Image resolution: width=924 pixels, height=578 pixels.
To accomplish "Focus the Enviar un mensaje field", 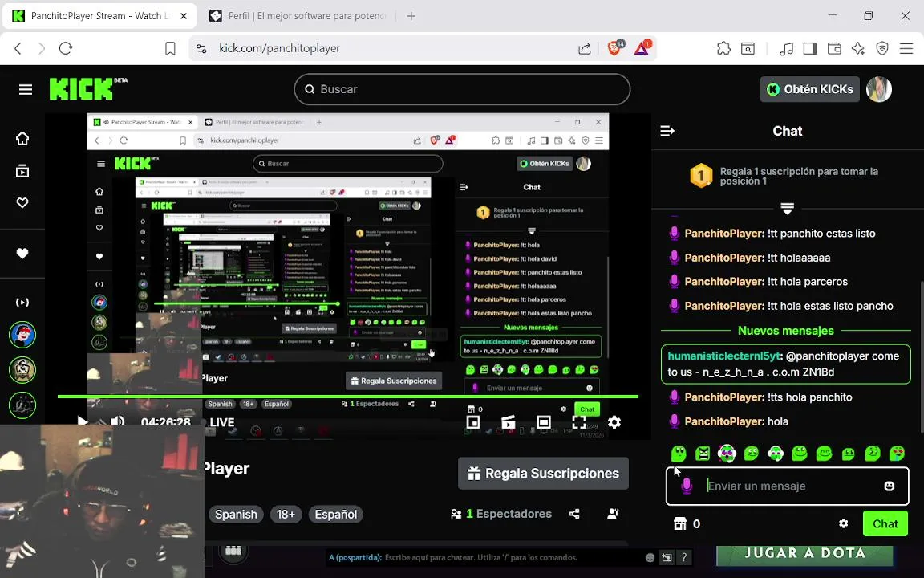I will tap(788, 486).
